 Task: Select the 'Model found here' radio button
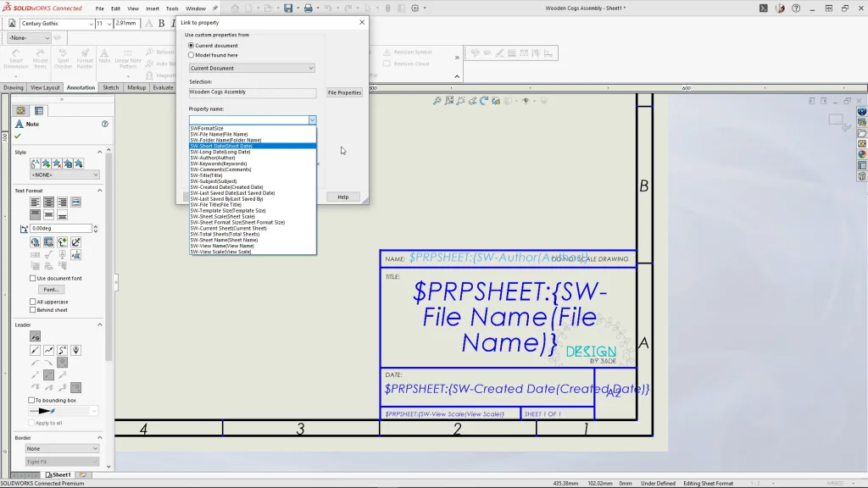191,55
